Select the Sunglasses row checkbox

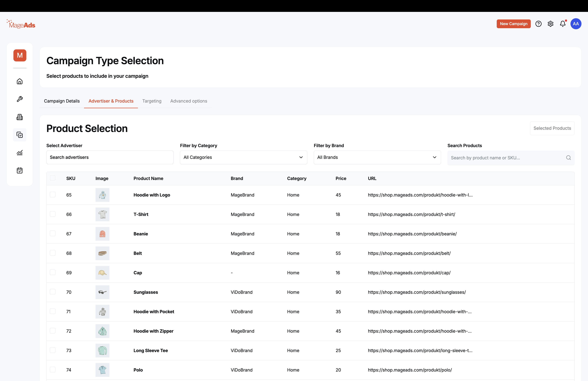point(53,292)
